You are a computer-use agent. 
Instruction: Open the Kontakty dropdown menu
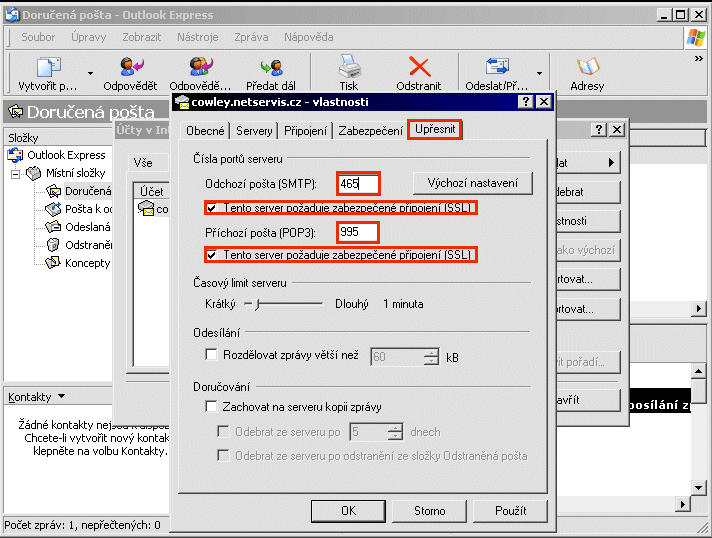(x=37, y=397)
